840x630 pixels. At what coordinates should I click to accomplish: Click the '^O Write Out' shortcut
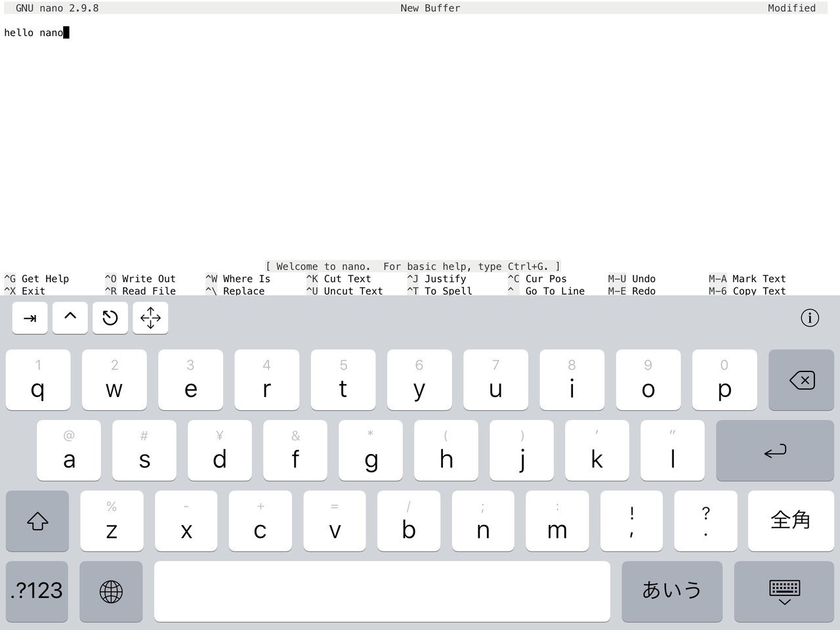140,279
